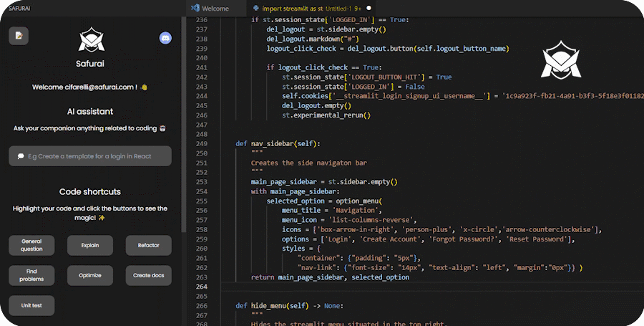
Task: Switch to the Welcome tab
Action: tap(215, 8)
